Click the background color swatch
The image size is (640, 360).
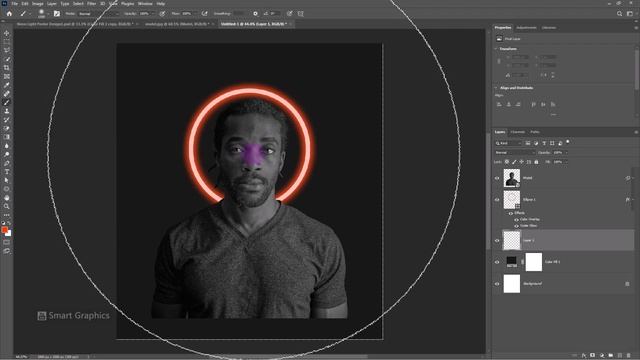[x=9, y=233]
